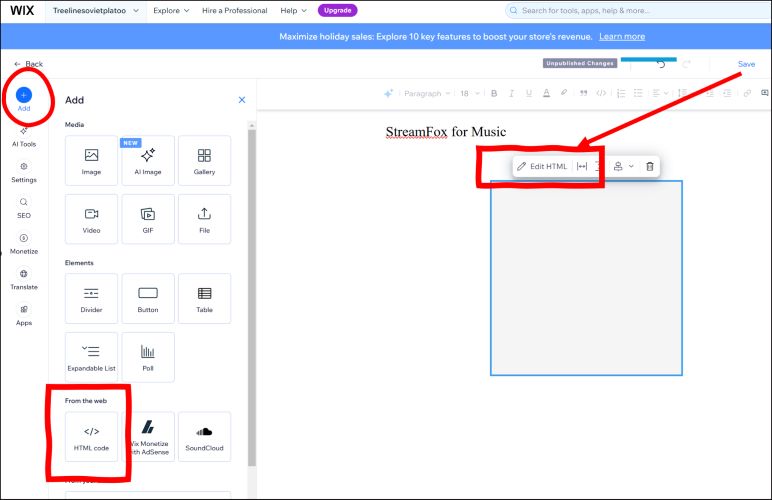Click the AI sparkle icon in text toolbar
This screenshot has width=772, height=500.
tap(388, 93)
